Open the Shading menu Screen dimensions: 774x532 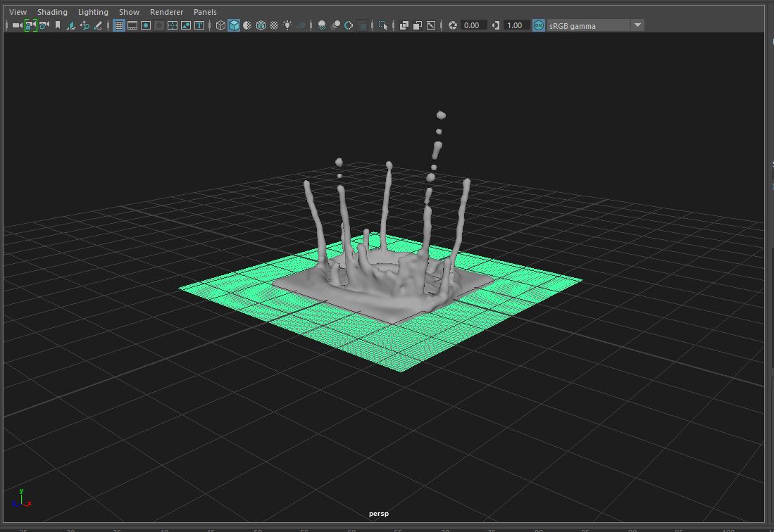click(x=52, y=12)
